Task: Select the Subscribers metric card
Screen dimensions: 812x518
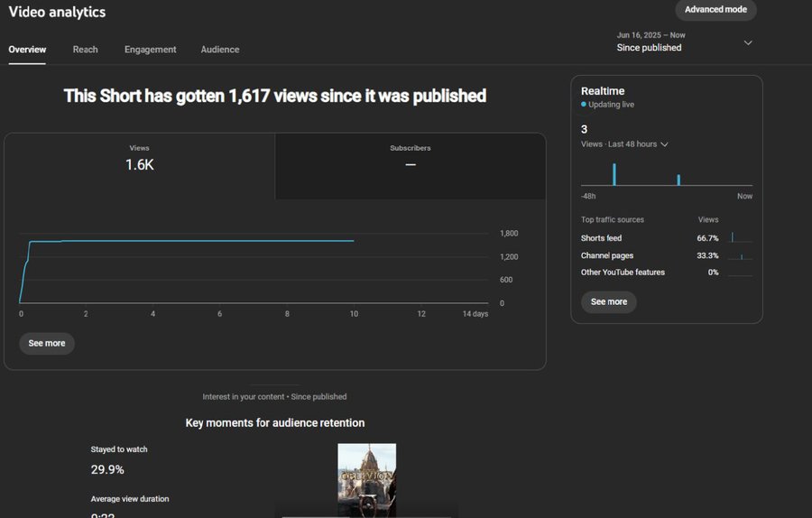Action: click(x=411, y=166)
